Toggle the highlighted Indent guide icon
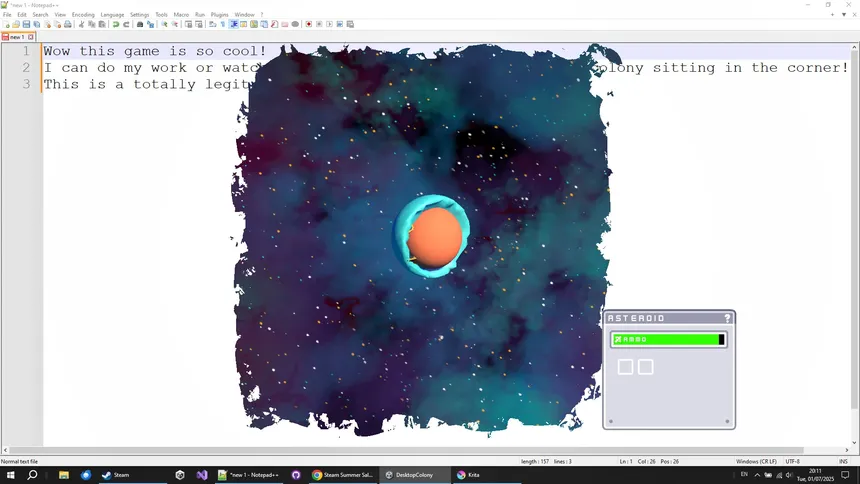The width and height of the screenshot is (860, 484). [234, 24]
